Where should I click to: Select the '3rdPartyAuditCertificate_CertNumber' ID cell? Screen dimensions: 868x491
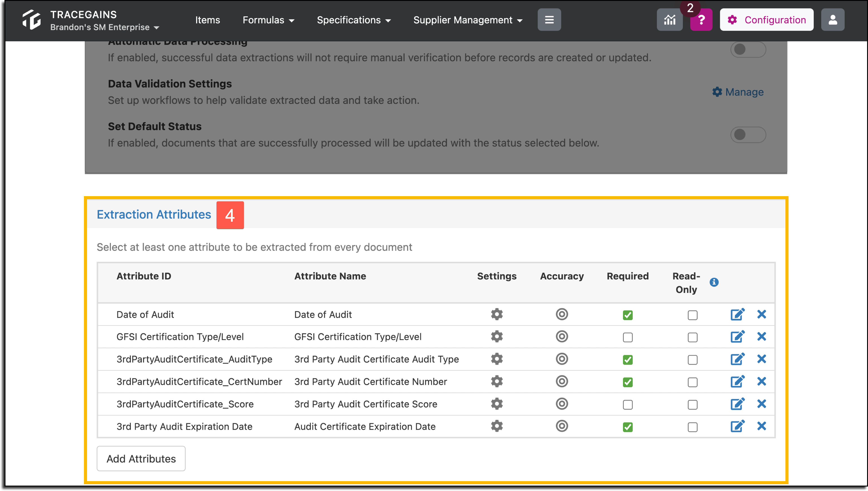[x=199, y=382]
